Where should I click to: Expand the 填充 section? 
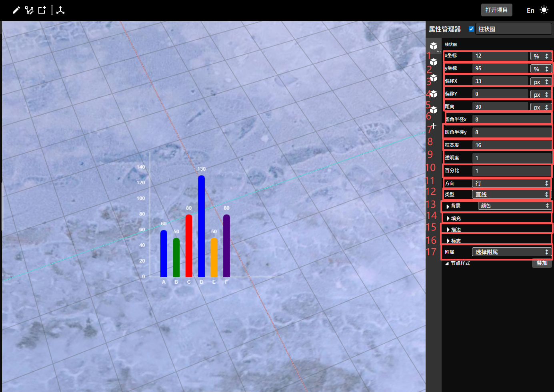tap(448, 219)
